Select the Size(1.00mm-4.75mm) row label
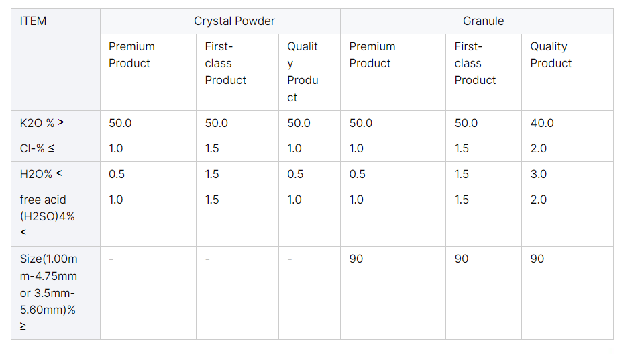The width and height of the screenshot is (644, 354). (48, 293)
